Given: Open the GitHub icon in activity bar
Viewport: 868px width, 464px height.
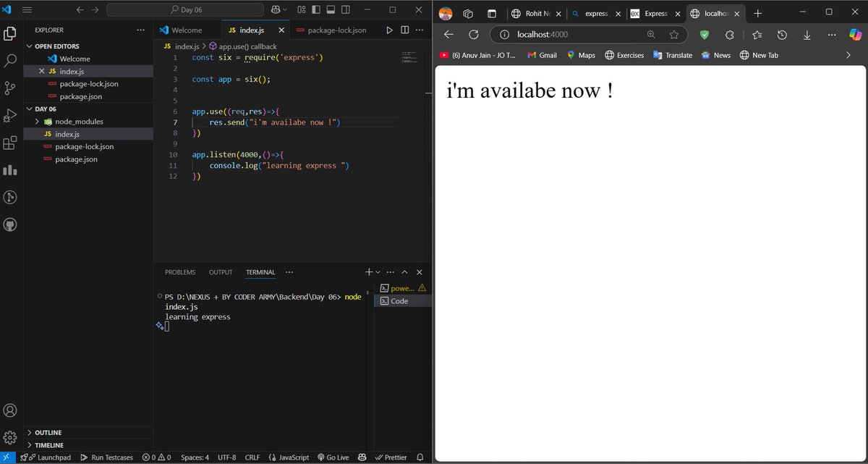Looking at the screenshot, I should pyautogui.click(x=10, y=225).
